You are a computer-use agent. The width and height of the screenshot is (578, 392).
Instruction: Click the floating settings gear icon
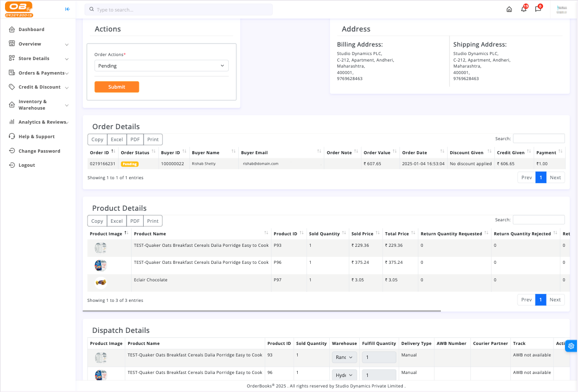click(x=571, y=346)
